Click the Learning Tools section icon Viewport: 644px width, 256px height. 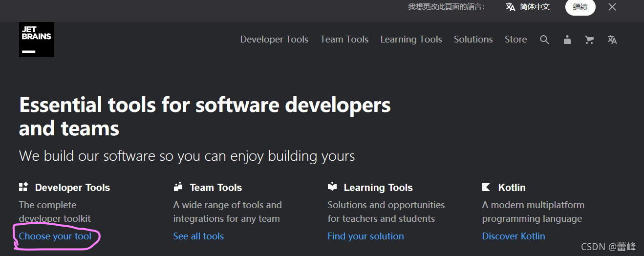tap(332, 187)
